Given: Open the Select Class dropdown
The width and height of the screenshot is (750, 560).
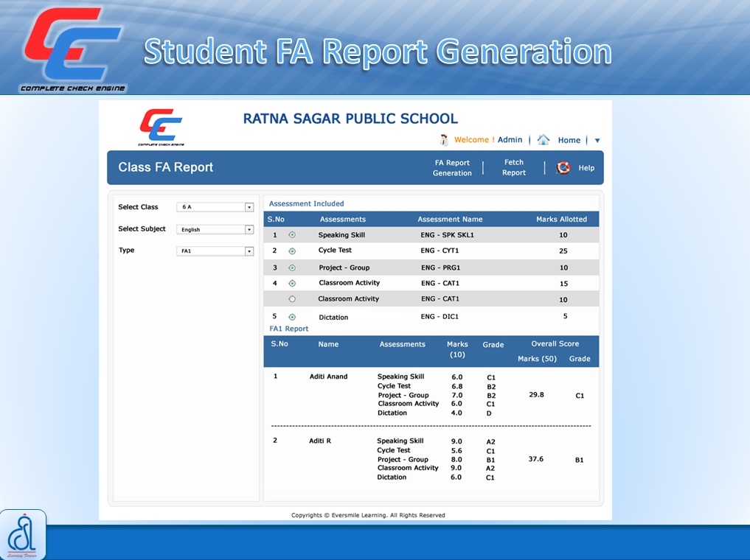Looking at the screenshot, I should 215,207.
